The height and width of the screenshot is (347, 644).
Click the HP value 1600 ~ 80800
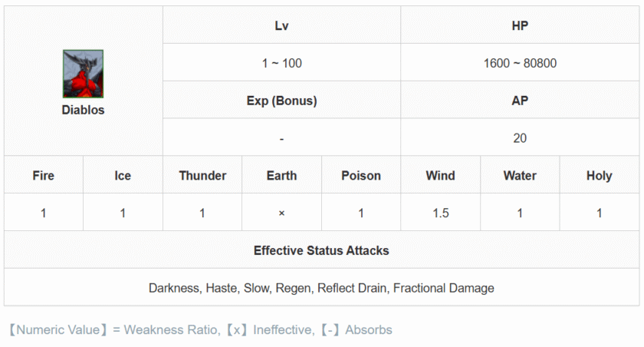tap(520, 63)
